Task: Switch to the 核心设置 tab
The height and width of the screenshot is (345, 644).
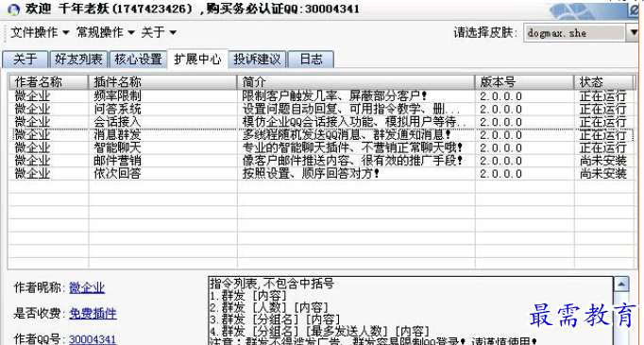Action: pos(138,60)
